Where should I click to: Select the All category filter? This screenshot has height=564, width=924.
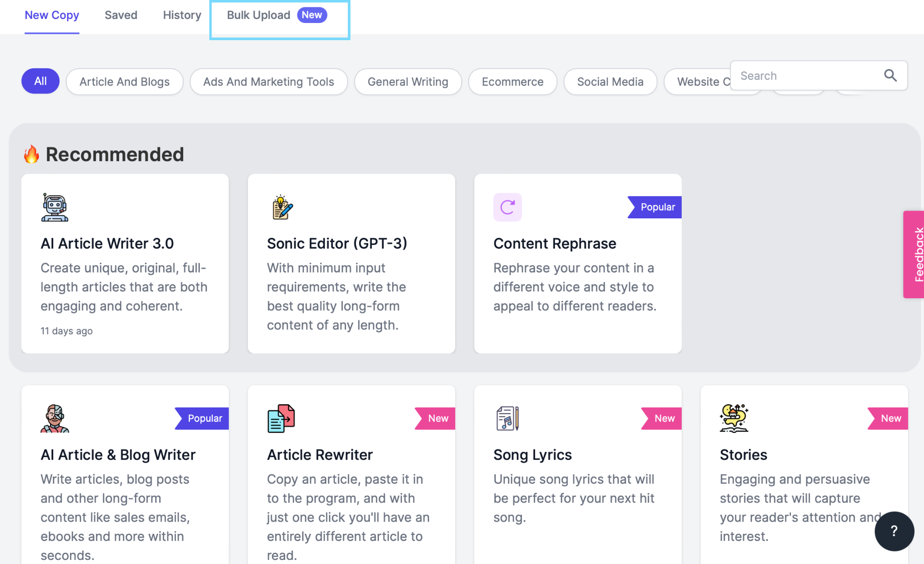pos(40,82)
